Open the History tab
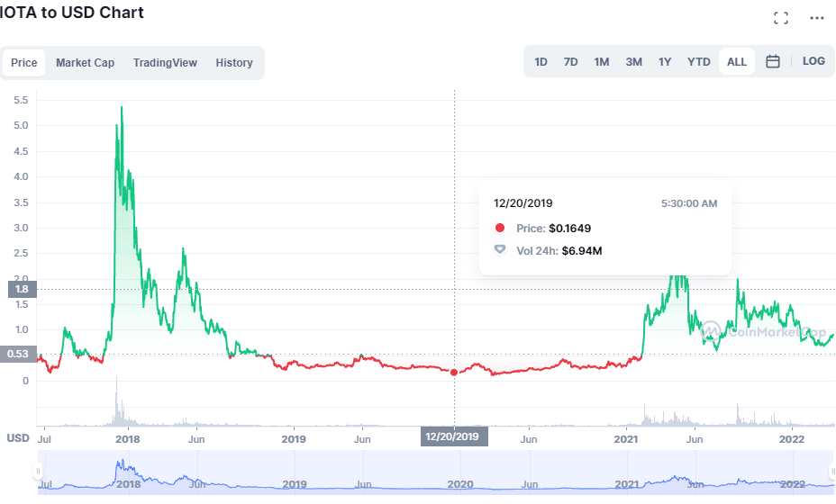 [x=234, y=63]
